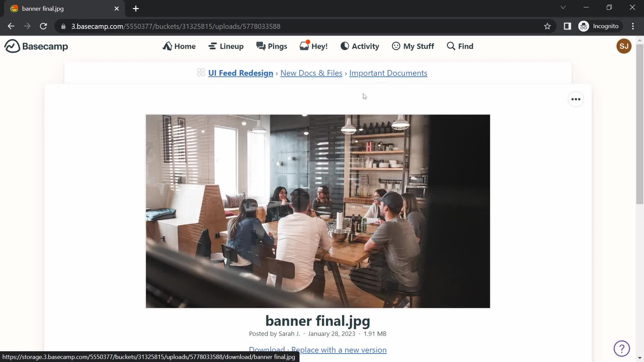644x362 pixels.
Task: Open Find search tool
Action: point(460,46)
